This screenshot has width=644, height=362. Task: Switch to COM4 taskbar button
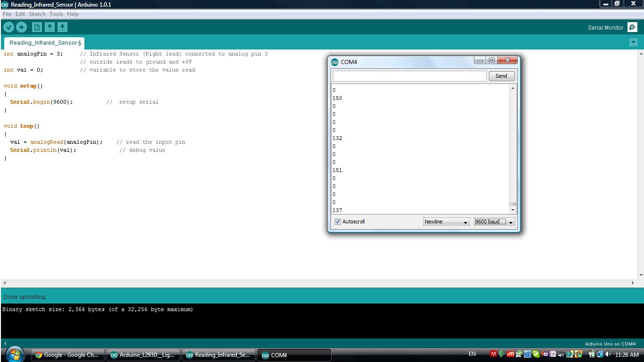[x=294, y=355]
